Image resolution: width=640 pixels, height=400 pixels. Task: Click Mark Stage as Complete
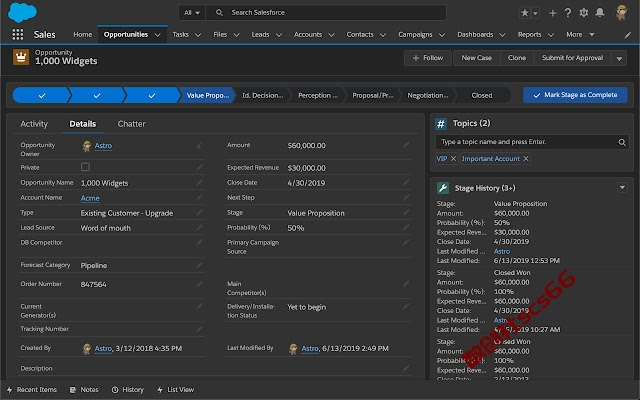(x=575, y=95)
